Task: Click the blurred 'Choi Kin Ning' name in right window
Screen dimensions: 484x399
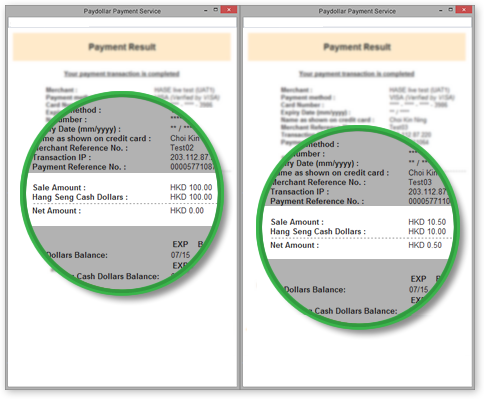Action: (x=408, y=120)
